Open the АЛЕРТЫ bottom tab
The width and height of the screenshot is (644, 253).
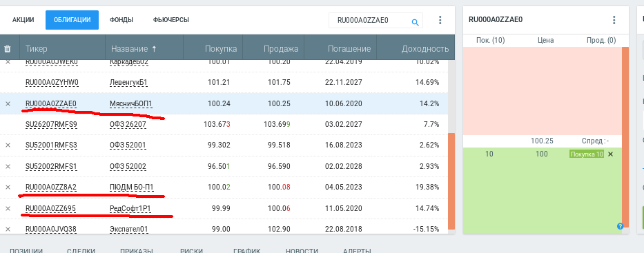[358, 250]
